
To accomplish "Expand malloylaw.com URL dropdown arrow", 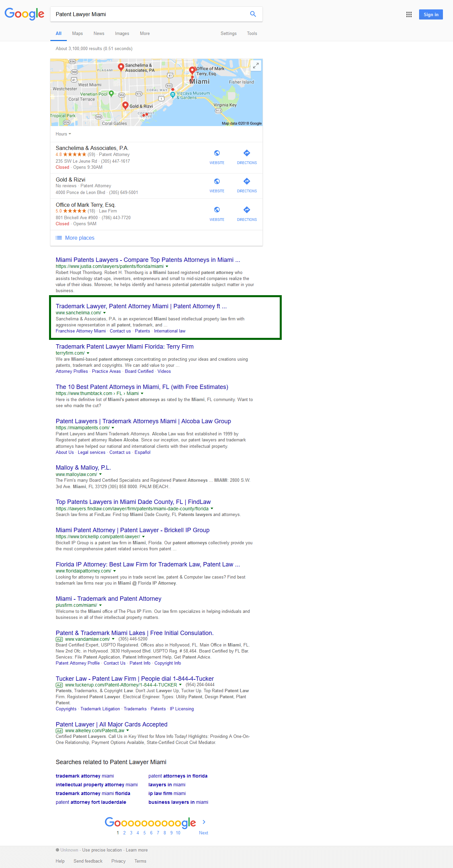I will pos(100,474).
